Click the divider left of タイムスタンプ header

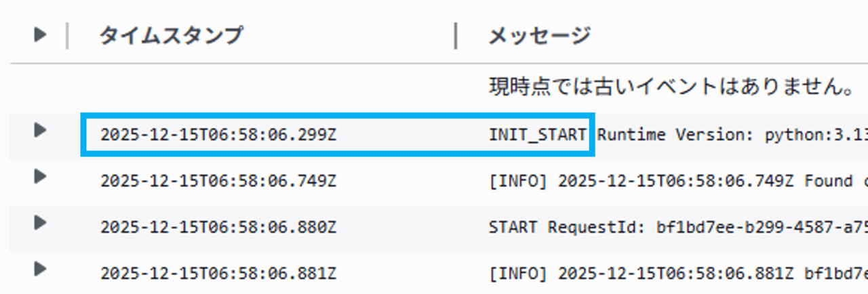66,35
